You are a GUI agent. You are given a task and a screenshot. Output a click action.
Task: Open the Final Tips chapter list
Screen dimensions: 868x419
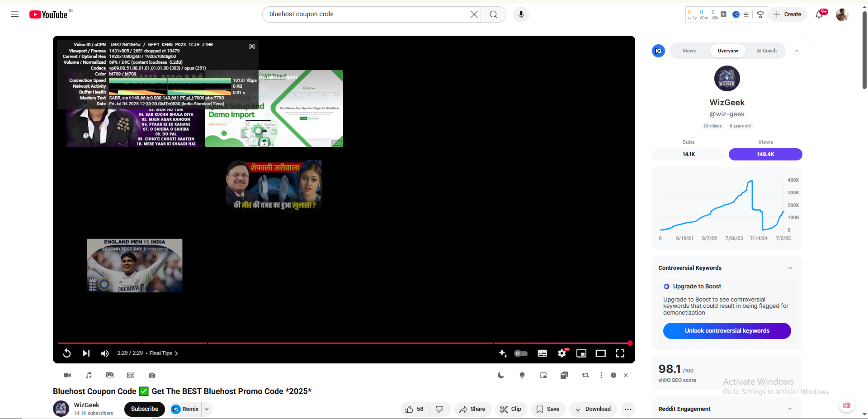click(164, 353)
